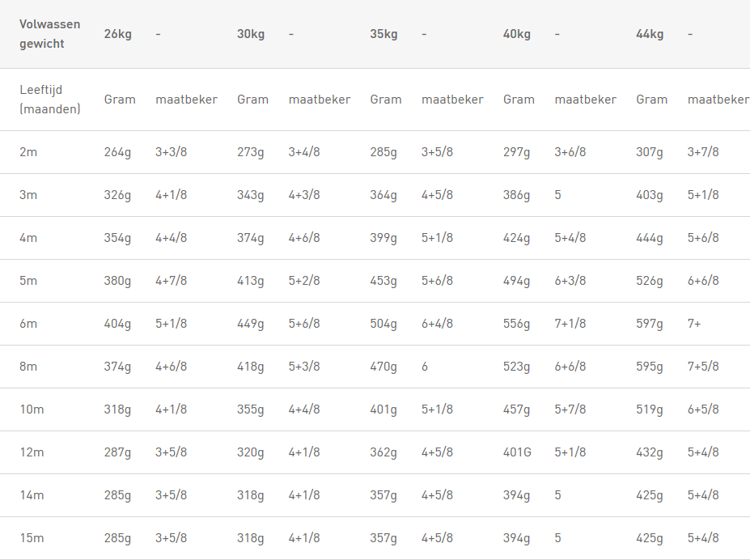Screen dimensions: 750x560
Task: Click the 343g value in 3m row
Action: coord(250,195)
